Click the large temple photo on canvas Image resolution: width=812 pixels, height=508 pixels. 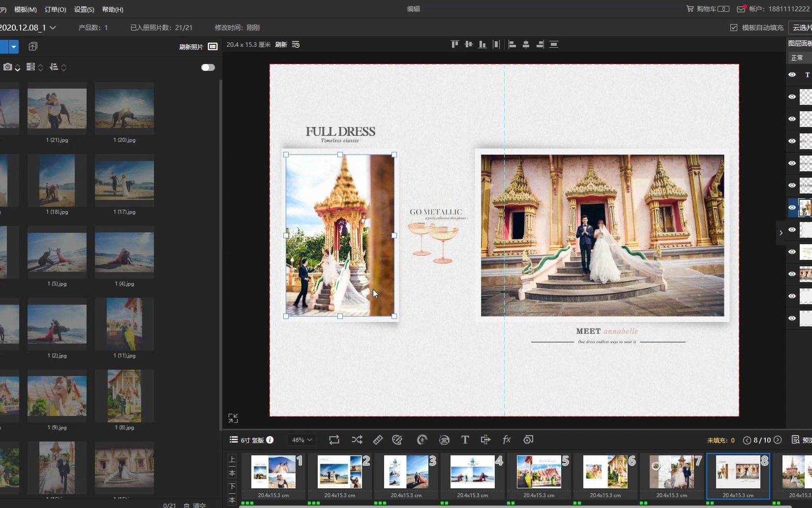[602, 235]
